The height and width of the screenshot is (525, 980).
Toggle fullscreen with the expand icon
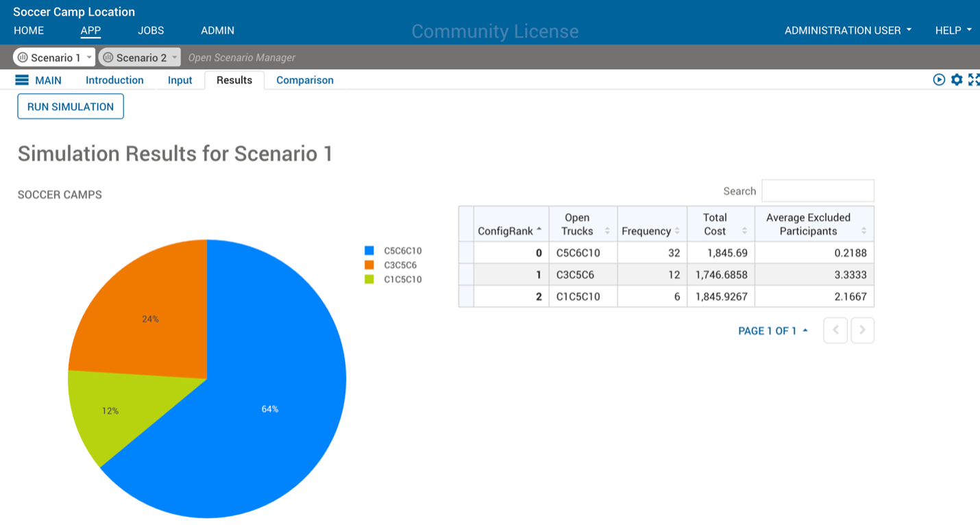click(974, 80)
